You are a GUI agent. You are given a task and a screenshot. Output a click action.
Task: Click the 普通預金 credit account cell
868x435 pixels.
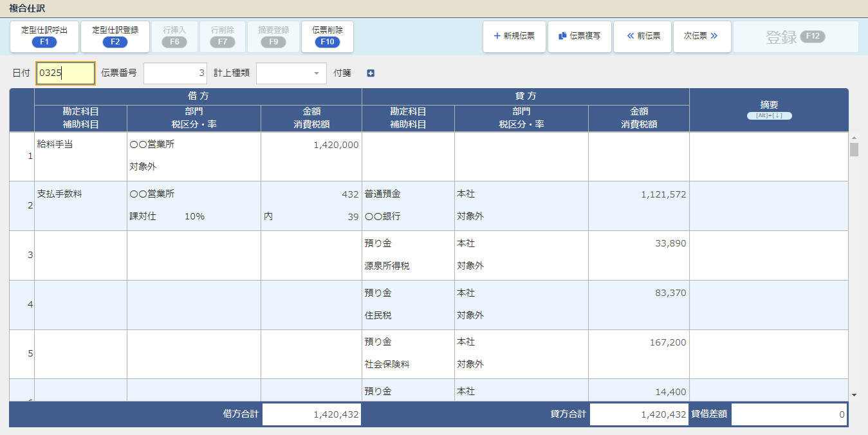(408, 194)
